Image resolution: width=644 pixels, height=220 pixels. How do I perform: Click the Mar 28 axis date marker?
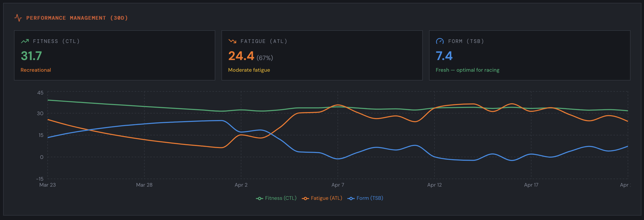click(144, 185)
